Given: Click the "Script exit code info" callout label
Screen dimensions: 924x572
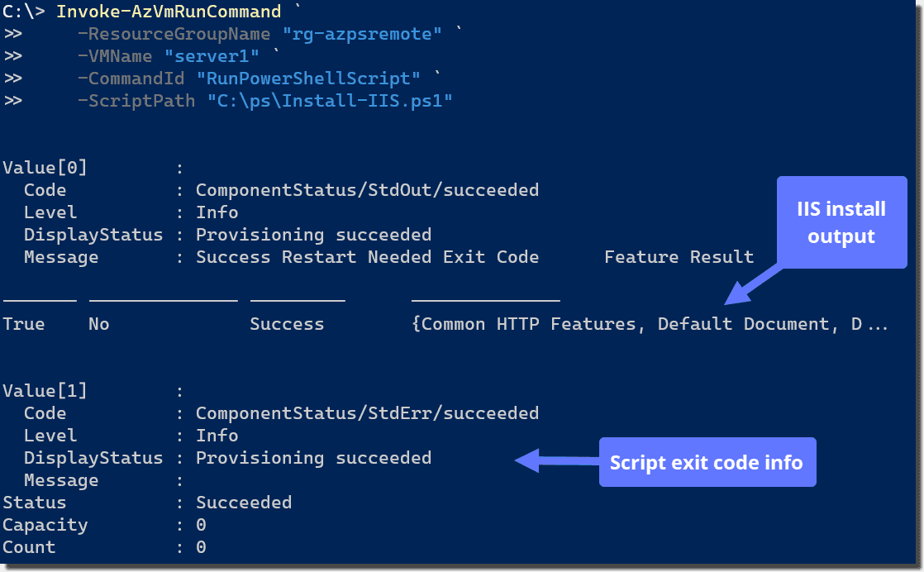Looking at the screenshot, I should (707, 462).
